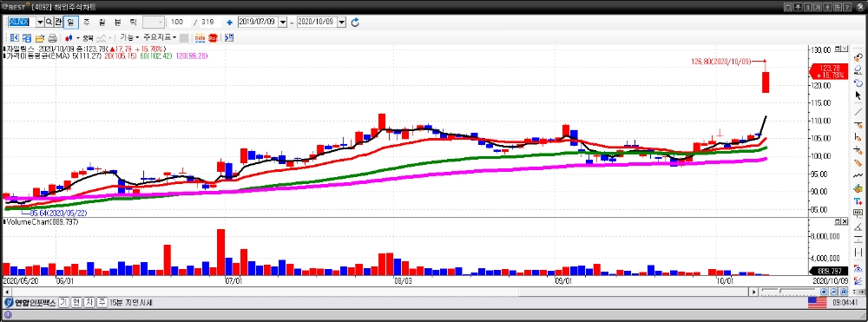868x322 pixels.
Task: Open the end date 2020/10/09 dropdown
Action: pyautogui.click(x=341, y=22)
